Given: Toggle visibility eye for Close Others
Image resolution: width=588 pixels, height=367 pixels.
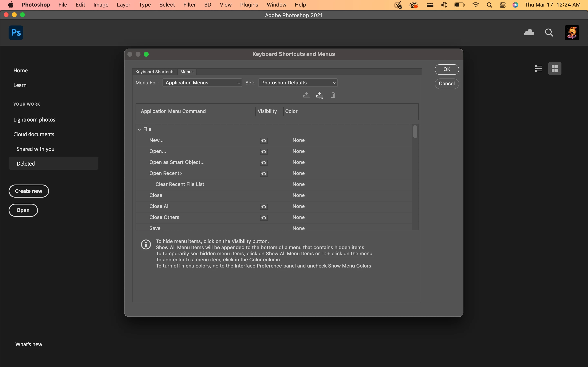Looking at the screenshot, I should [264, 218].
